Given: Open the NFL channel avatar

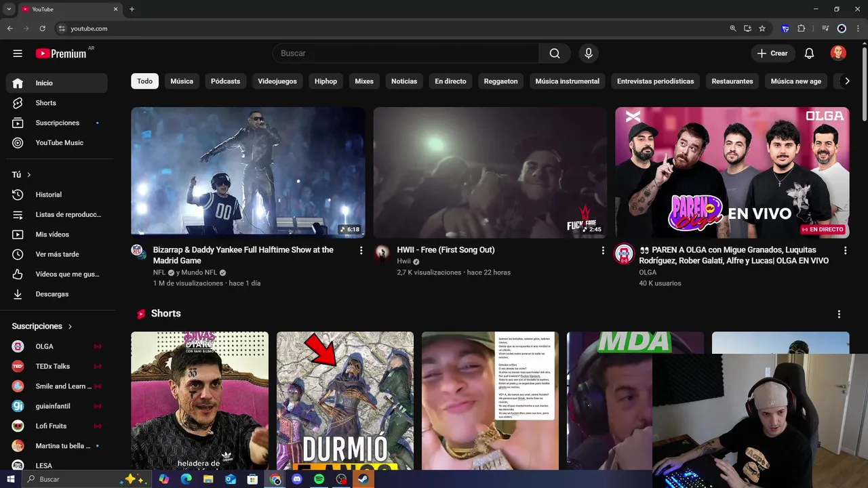Looking at the screenshot, I should [138, 251].
